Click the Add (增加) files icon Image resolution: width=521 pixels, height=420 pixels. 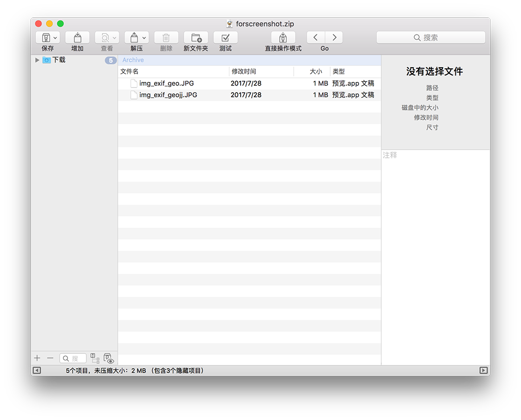tap(77, 38)
